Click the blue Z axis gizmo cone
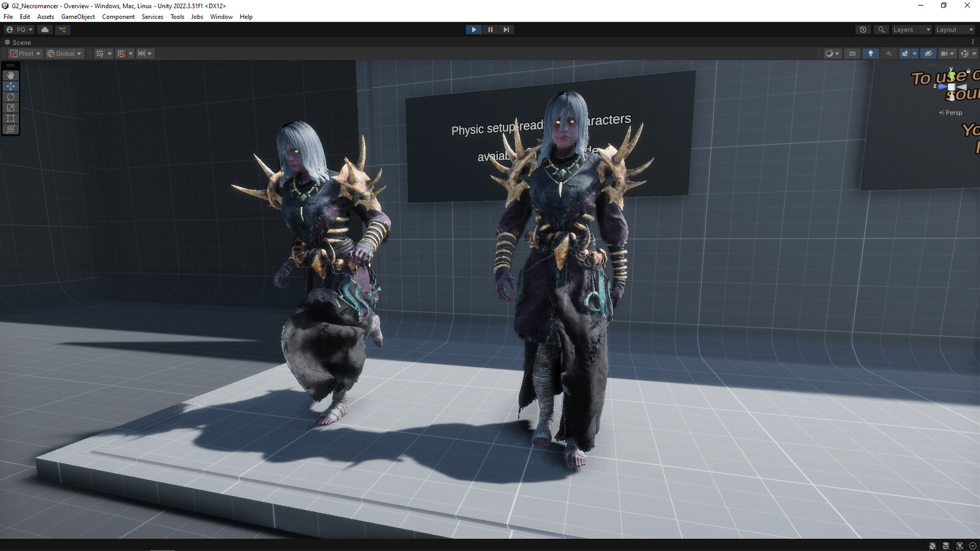 tap(943, 87)
